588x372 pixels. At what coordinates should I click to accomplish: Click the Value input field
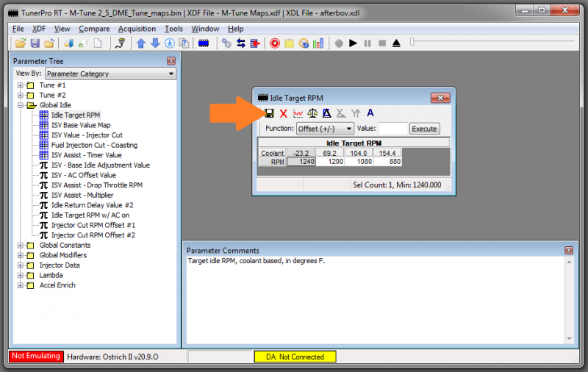tap(392, 129)
